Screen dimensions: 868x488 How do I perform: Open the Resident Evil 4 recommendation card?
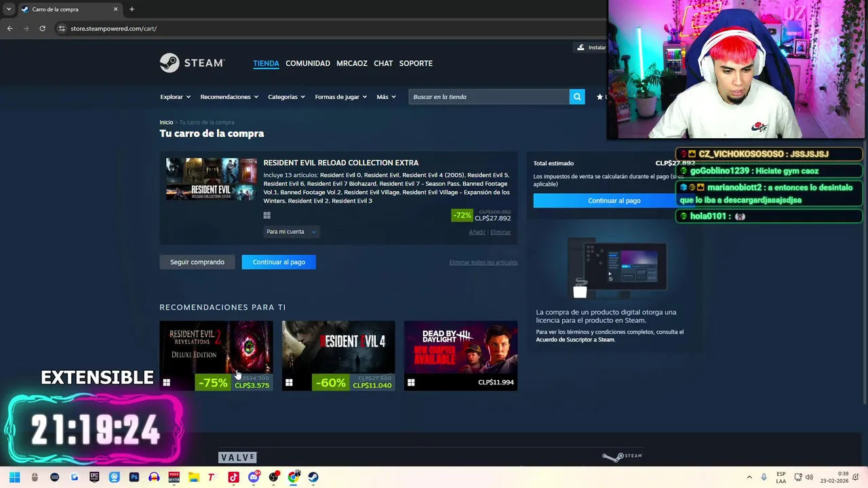tap(338, 356)
